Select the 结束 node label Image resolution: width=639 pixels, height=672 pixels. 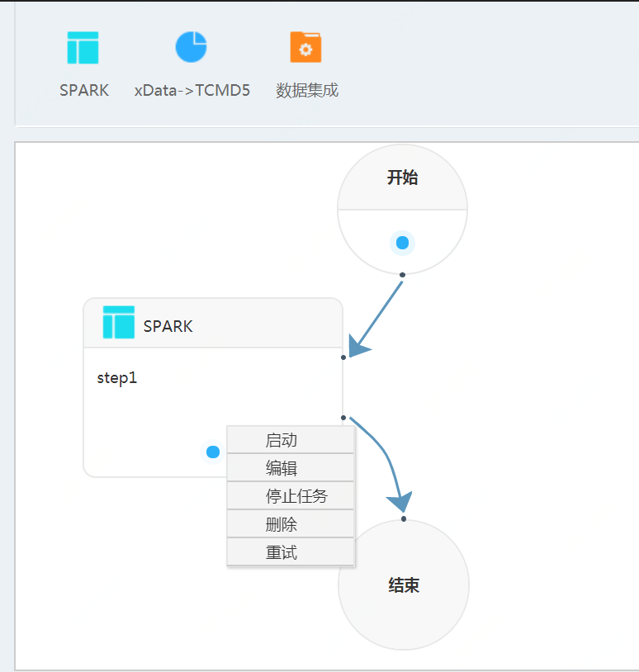click(x=404, y=585)
